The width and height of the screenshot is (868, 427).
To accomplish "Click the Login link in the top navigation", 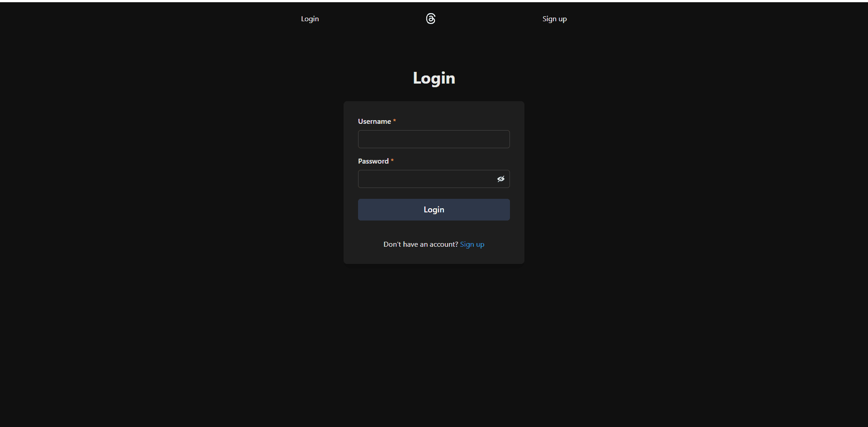I will [x=310, y=19].
